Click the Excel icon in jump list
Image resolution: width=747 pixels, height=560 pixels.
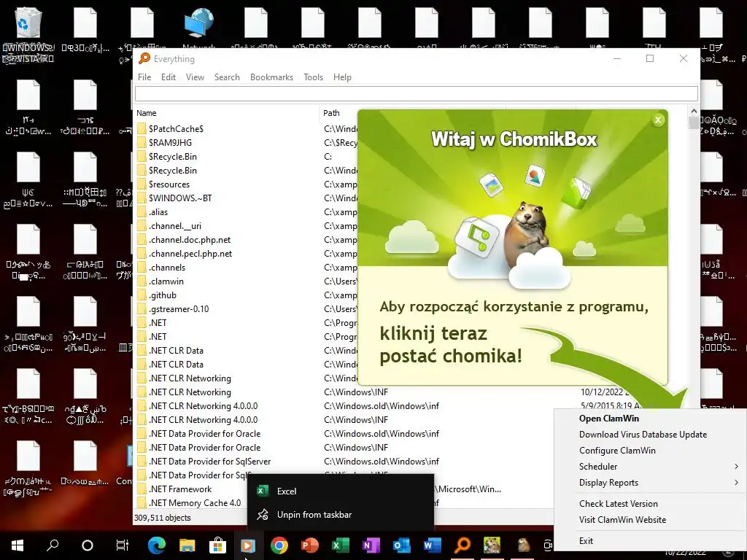coord(263,491)
